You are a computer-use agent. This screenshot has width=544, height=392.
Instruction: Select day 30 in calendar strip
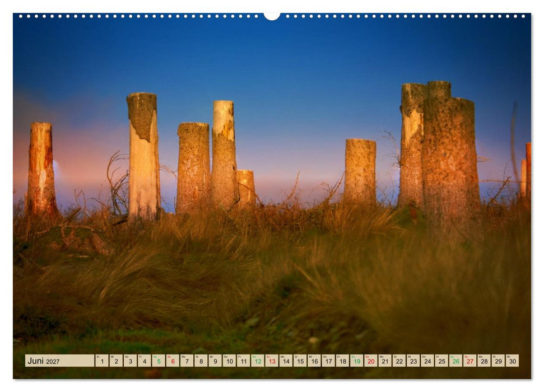tap(513, 361)
